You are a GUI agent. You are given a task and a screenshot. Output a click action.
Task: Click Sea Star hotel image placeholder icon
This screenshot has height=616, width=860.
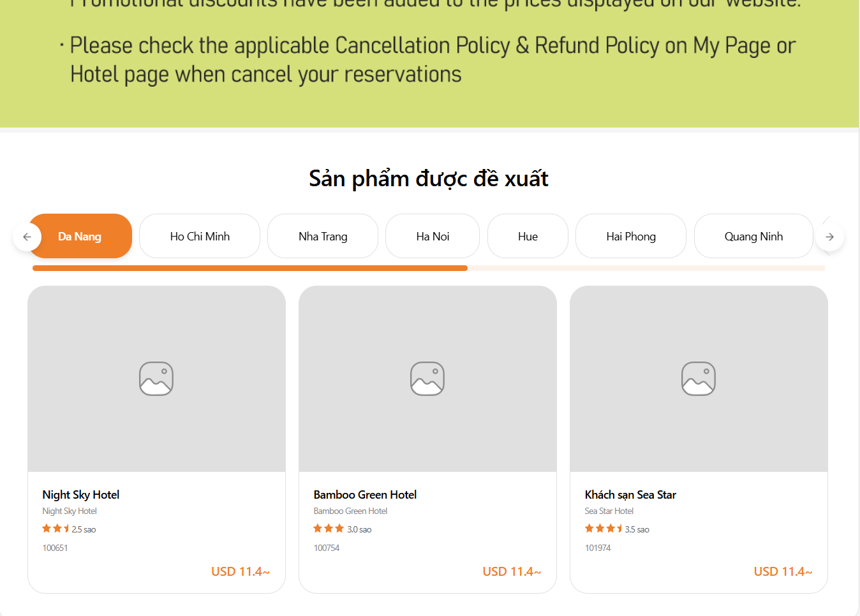[x=699, y=379]
